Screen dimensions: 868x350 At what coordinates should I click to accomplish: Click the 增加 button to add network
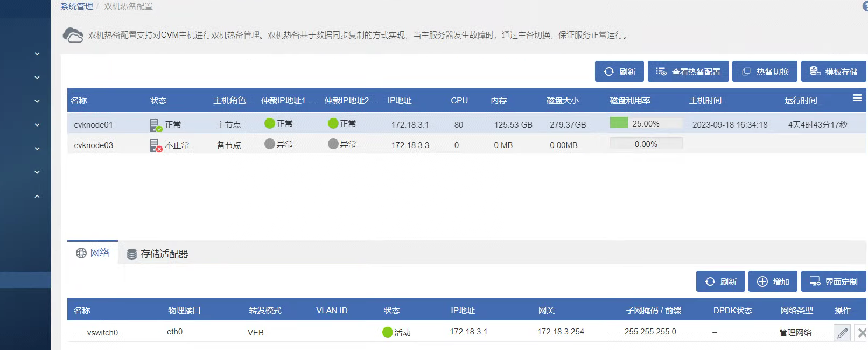[773, 282]
